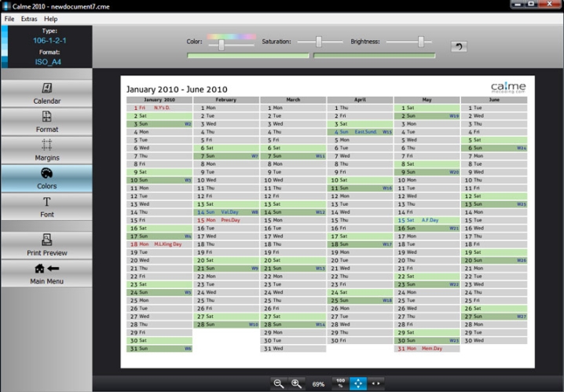Select the light green color swatch
Image resolution: width=564 pixels, height=392 pixels.
pos(247,56)
